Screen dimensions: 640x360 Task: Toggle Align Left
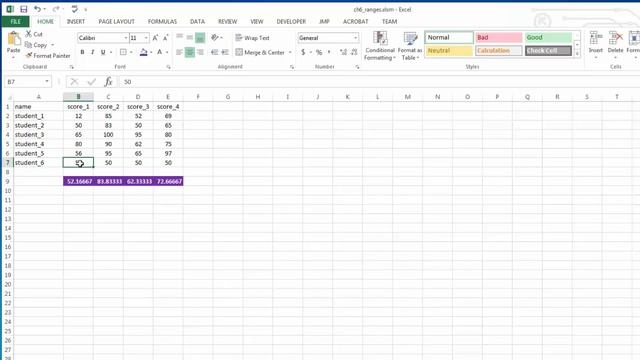coord(180,52)
